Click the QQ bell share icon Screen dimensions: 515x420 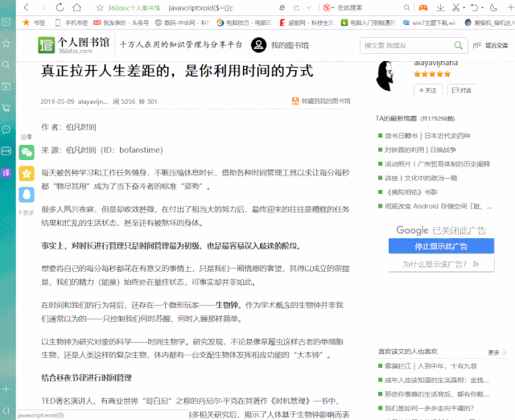tap(27, 195)
